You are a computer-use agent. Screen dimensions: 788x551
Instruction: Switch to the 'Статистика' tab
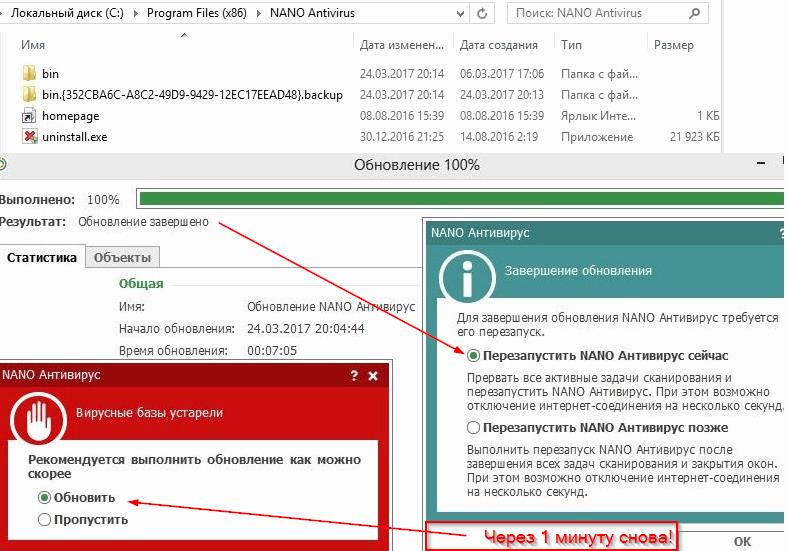point(42,257)
